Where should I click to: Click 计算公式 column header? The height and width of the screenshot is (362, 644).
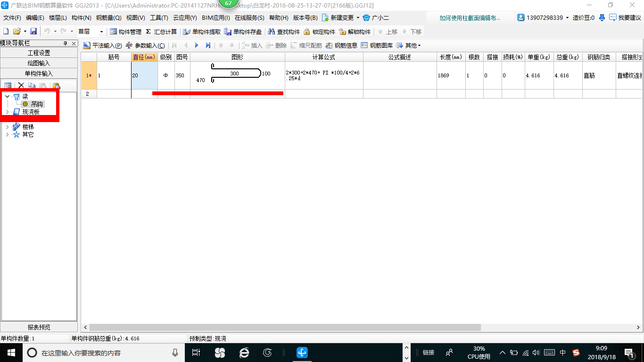(x=324, y=57)
